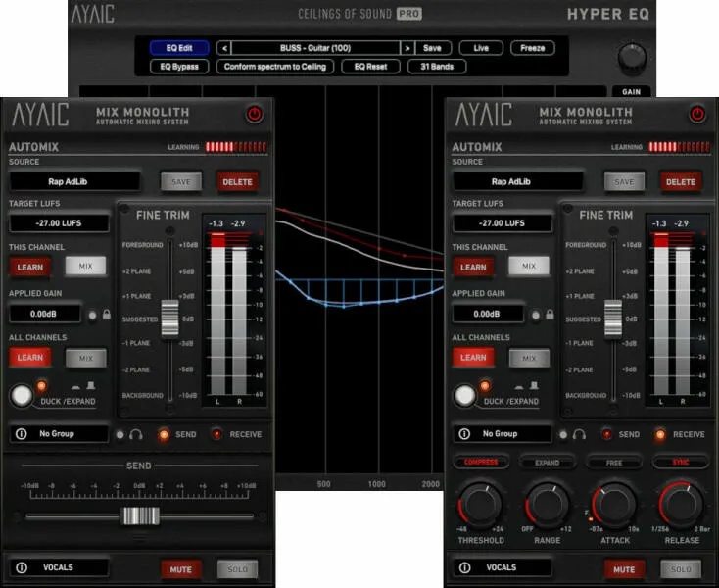The image size is (719, 588).
Task: Click All Channels LEARN in right Mix Monolith
Action: click(473, 358)
